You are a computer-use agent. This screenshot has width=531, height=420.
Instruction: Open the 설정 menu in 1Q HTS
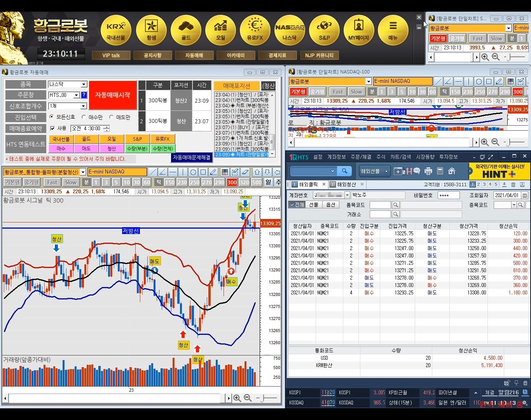(318, 157)
